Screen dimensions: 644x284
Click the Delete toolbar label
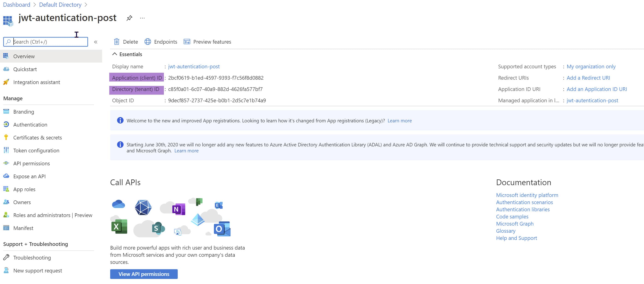130,42
